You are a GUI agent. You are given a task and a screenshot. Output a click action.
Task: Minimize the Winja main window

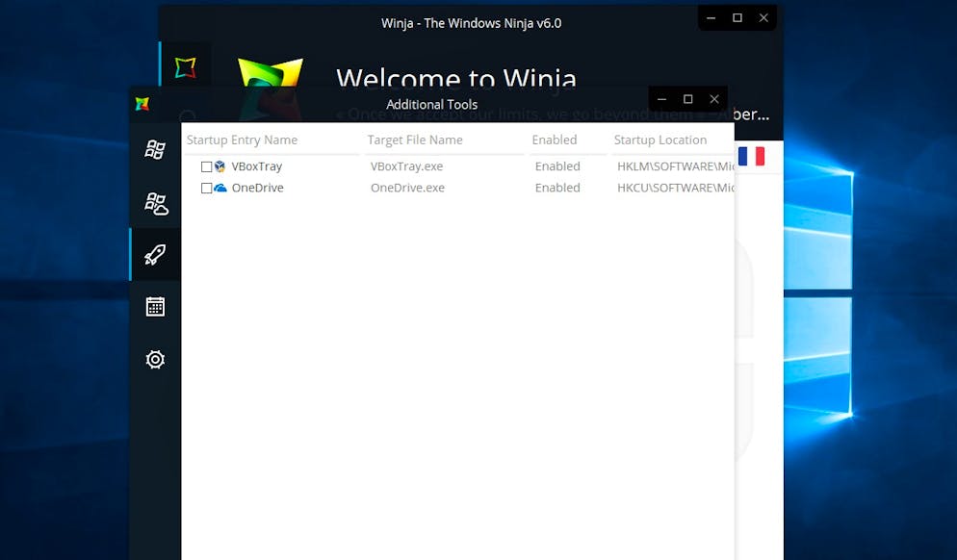tap(711, 17)
